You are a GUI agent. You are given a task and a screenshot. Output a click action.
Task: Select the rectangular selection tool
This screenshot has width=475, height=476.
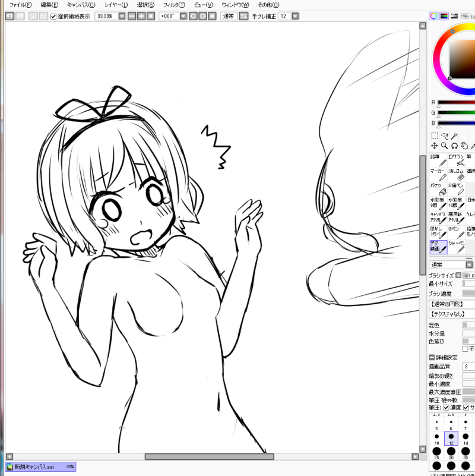435,135
